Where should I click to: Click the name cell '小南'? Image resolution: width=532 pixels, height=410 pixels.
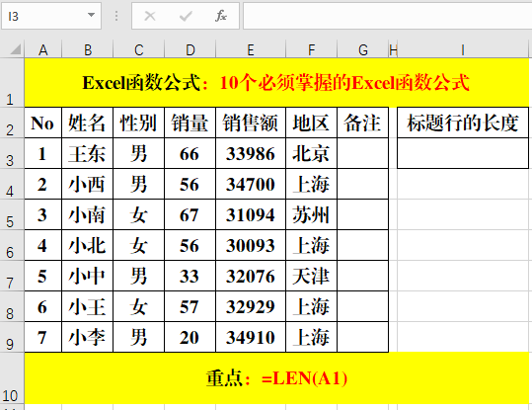(88, 214)
